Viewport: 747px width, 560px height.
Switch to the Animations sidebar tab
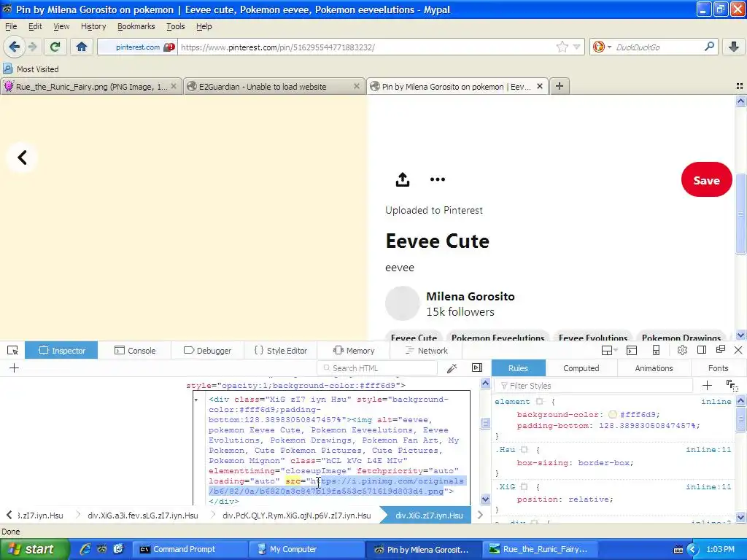point(654,368)
